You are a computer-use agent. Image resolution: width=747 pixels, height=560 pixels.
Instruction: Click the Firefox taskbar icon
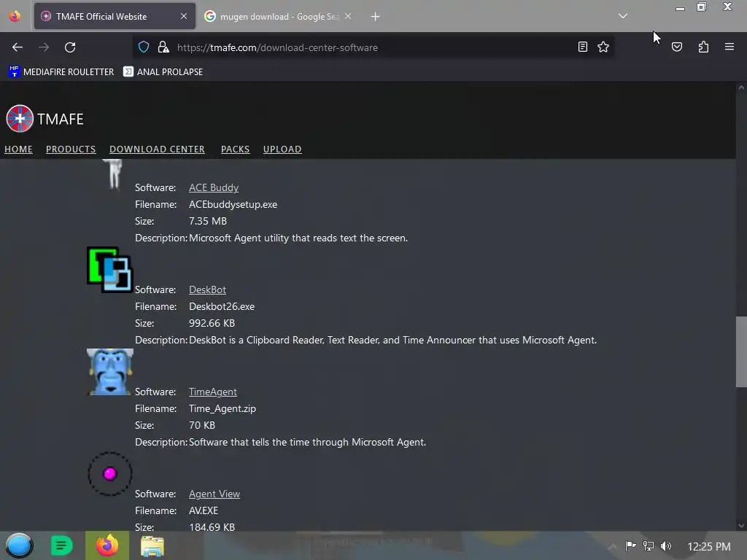(107, 545)
